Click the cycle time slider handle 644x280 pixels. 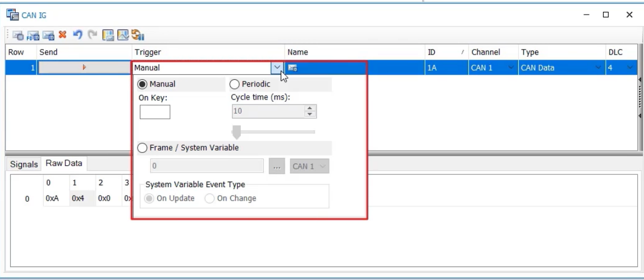point(236,132)
